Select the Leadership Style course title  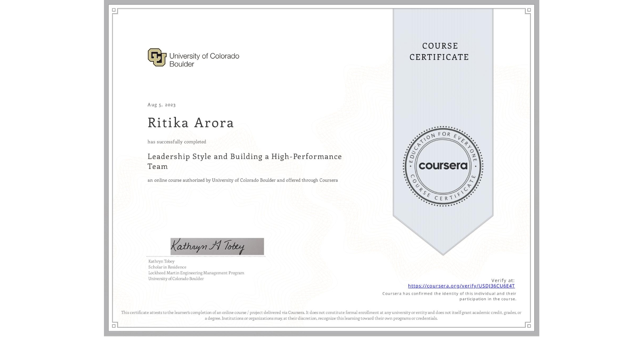click(x=245, y=161)
